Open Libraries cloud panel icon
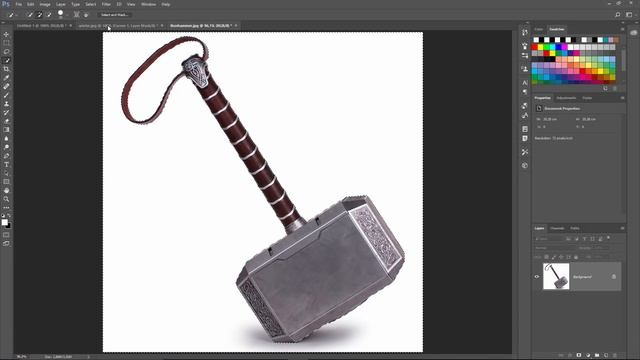This screenshot has height=360, width=640. tap(633, 33)
